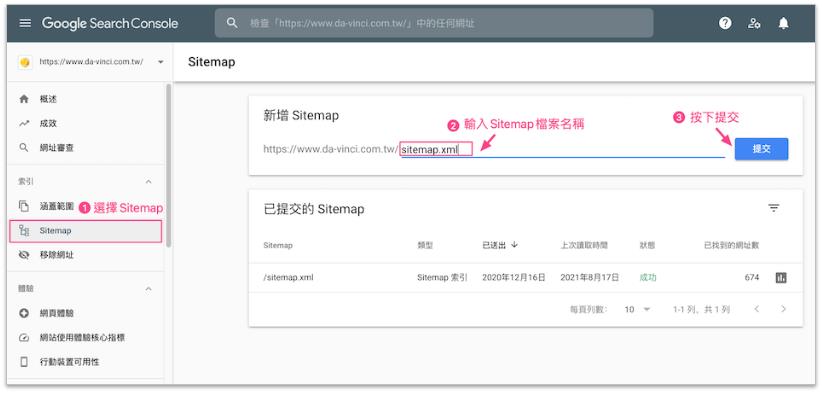Click the 成功 status cell
Viewport: 822px width, 393px height.
pyautogui.click(x=648, y=278)
